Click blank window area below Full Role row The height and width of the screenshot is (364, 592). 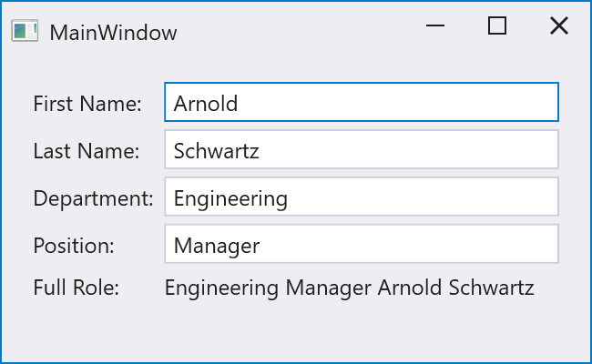(x=296, y=332)
